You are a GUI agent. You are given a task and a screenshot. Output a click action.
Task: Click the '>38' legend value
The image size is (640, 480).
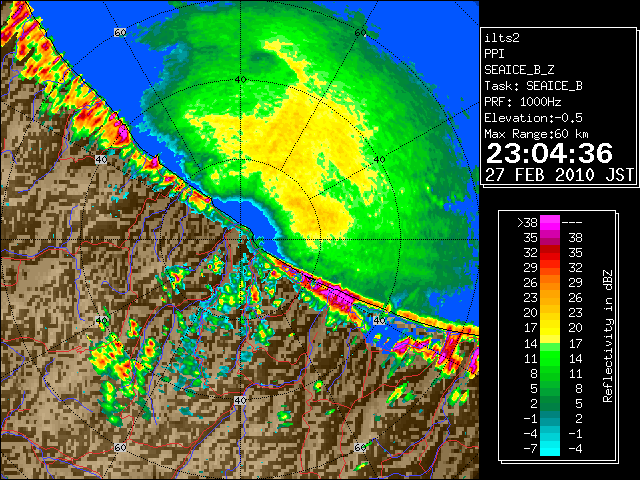point(527,223)
